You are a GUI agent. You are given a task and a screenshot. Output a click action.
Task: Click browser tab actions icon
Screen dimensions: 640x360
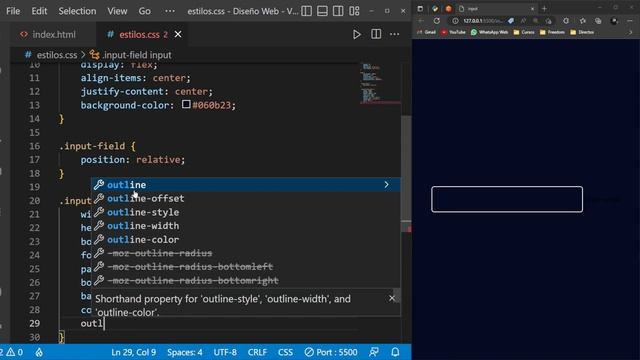(420, 9)
